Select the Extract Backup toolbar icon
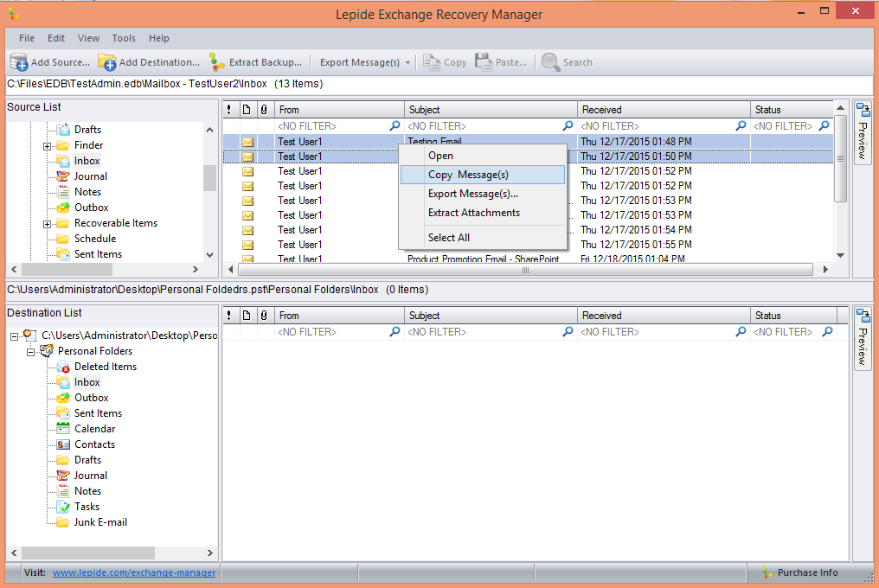This screenshot has width=879, height=588. 215,61
